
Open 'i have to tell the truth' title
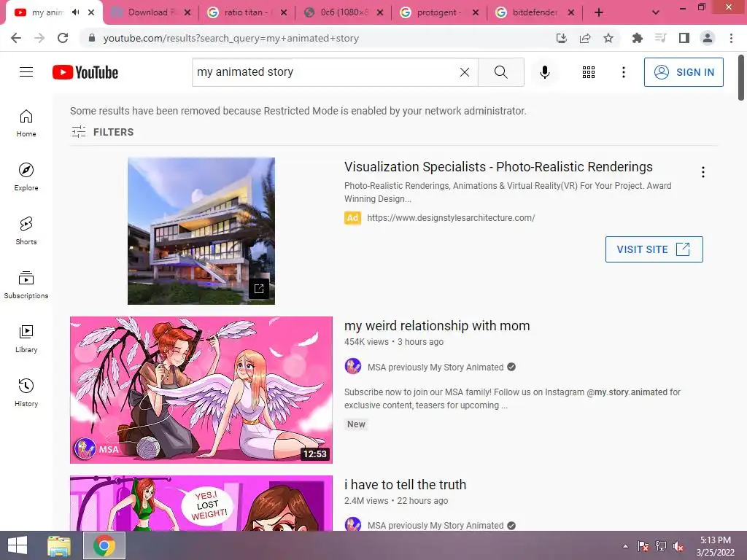click(x=405, y=485)
